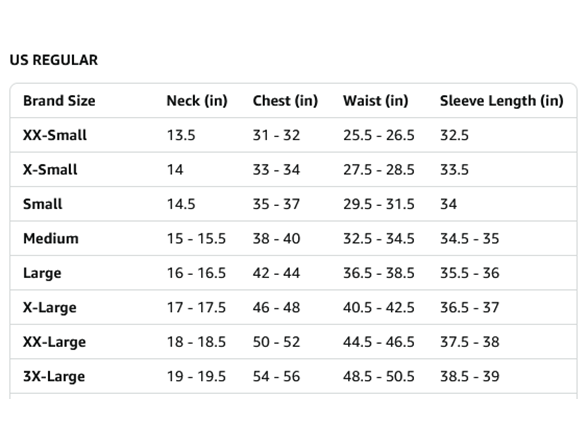This screenshot has width=588, height=441.
Task: Click the XX-Small sleeve length 32.5
Action: coord(454,135)
